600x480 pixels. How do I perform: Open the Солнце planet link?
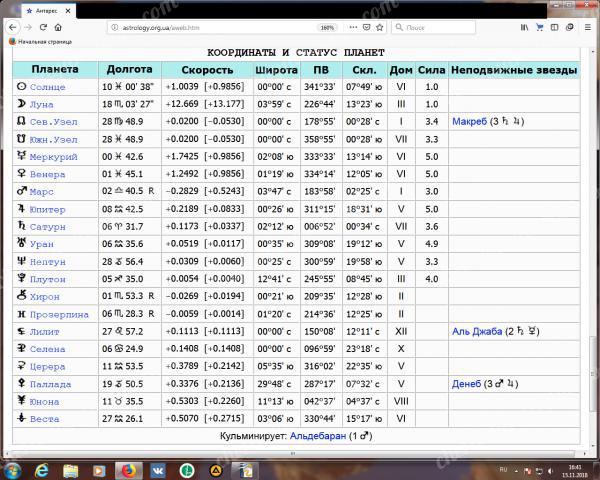(47, 87)
